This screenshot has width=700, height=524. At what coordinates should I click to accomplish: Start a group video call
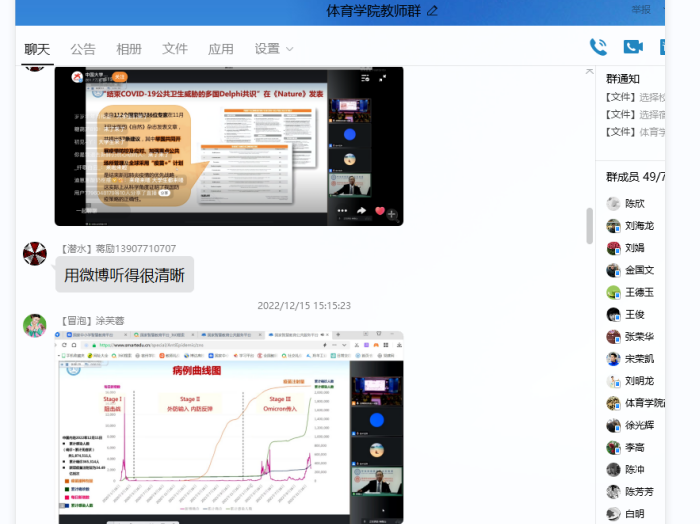click(632, 46)
